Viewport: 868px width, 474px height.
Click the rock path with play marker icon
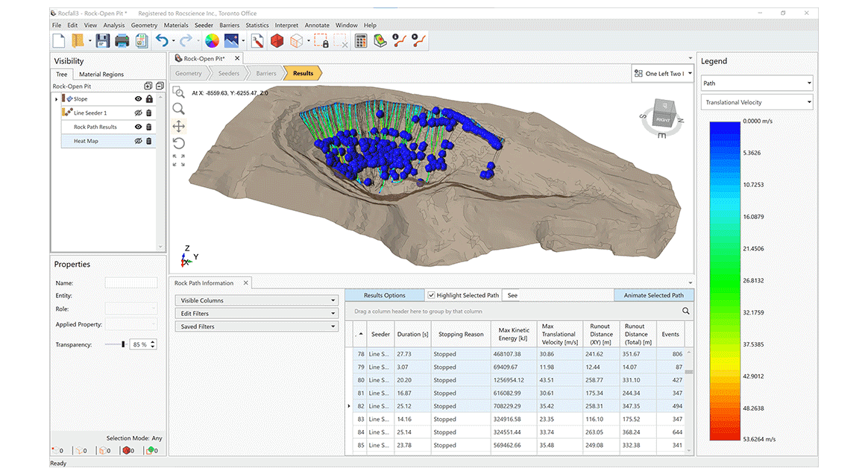point(419,41)
